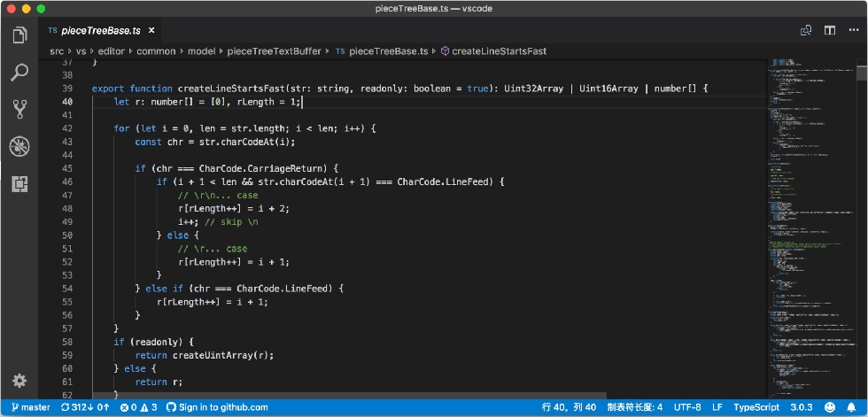Click the horizontal scrollbar at editor bottom
This screenshot has width=868, height=417.
(350, 396)
